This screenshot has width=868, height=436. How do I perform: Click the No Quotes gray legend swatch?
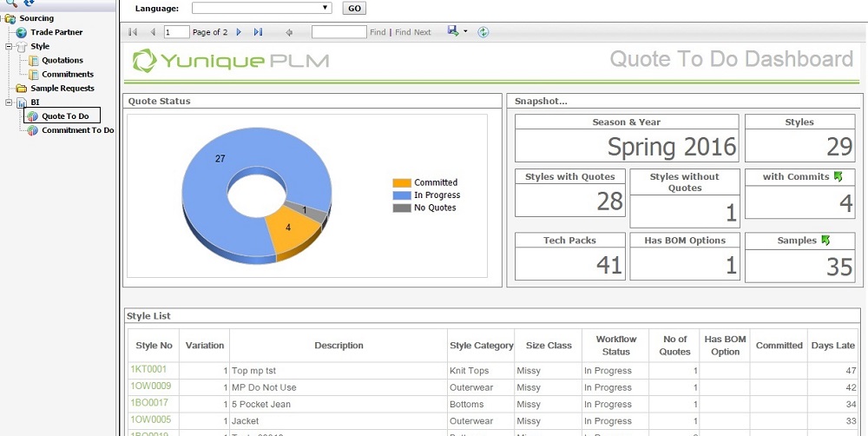click(x=402, y=208)
